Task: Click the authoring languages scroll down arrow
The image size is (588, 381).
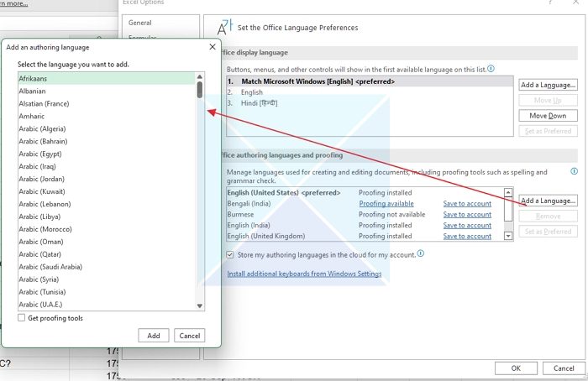Action: [508, 236]
